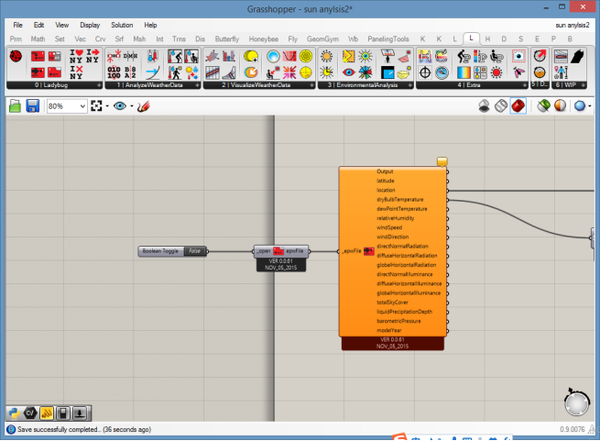The width and height of the screenshot is (600, 441).
Task: Click the download arrow icon in bottom widget bar
Action: point(78,411)
